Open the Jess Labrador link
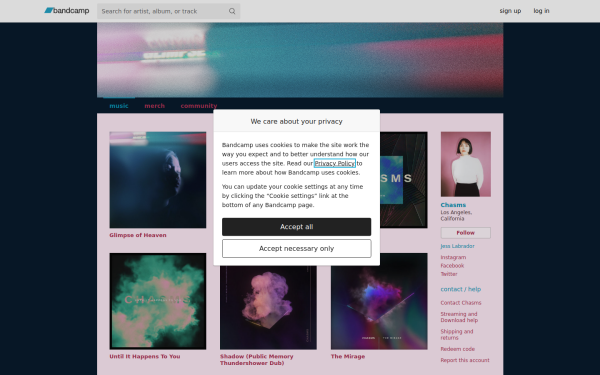Image resolution: width=600 pixels, height=375 pixels. click(457, 246)
